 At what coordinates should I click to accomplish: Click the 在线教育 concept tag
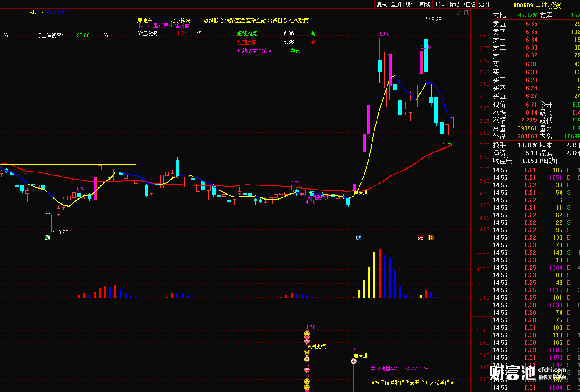coord(299,20)
